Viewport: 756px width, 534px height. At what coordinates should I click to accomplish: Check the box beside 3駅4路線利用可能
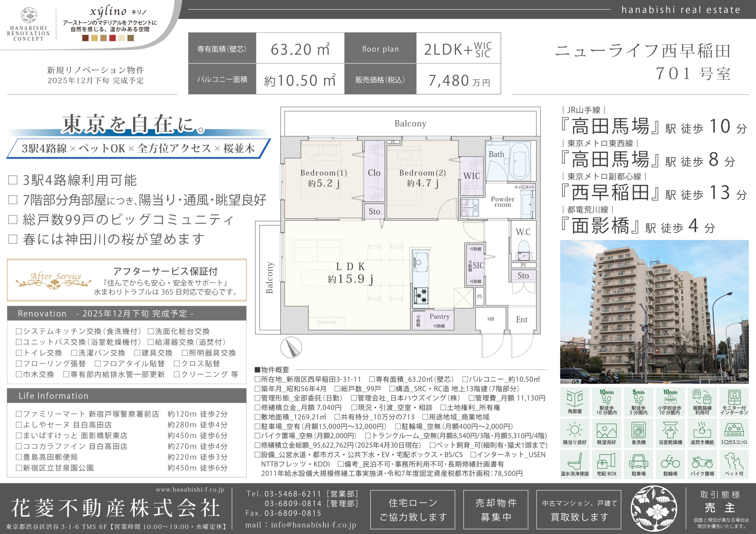tap(13, 180)
